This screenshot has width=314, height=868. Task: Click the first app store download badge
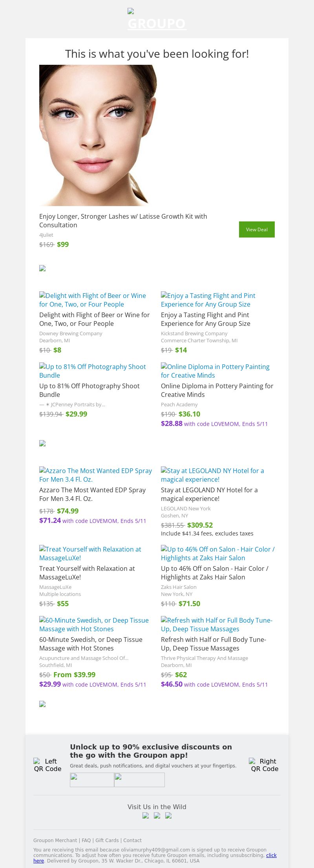(x=92, y=780)
